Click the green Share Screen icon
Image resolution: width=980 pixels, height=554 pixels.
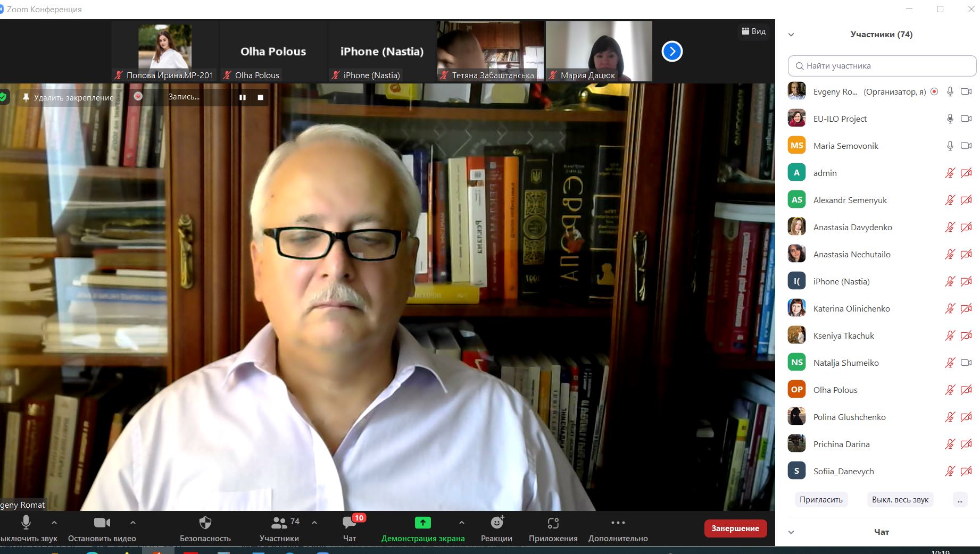click(422, 523)
